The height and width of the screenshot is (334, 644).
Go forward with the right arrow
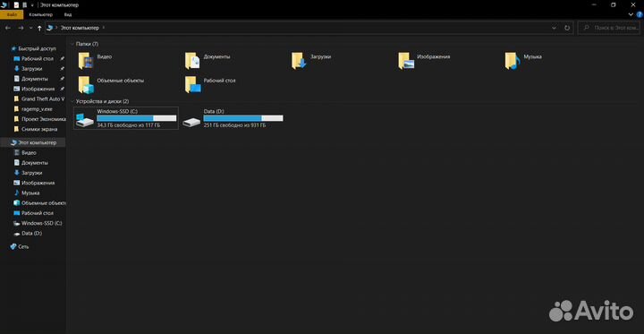pos(21,28)
